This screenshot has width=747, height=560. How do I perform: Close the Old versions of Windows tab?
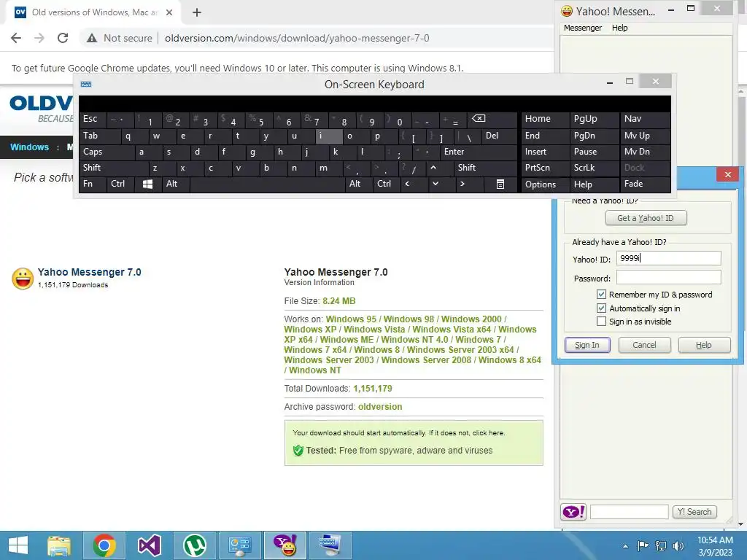point(169,12)
